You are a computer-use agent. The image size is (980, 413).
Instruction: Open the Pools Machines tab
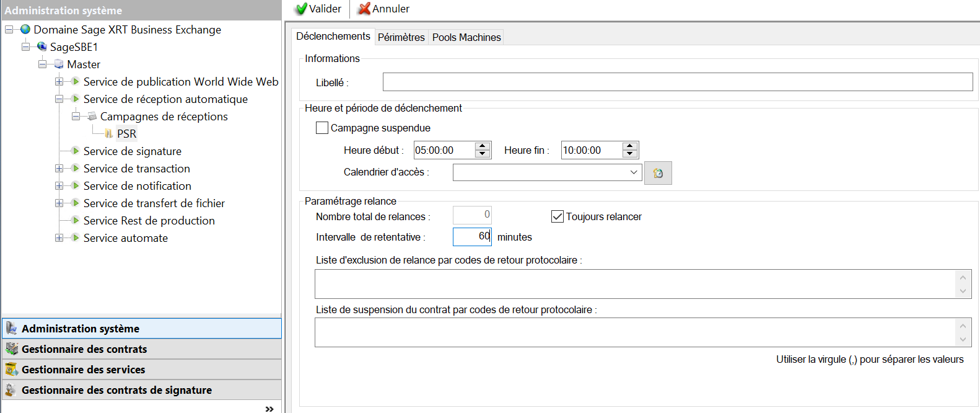tap(466, 37)
